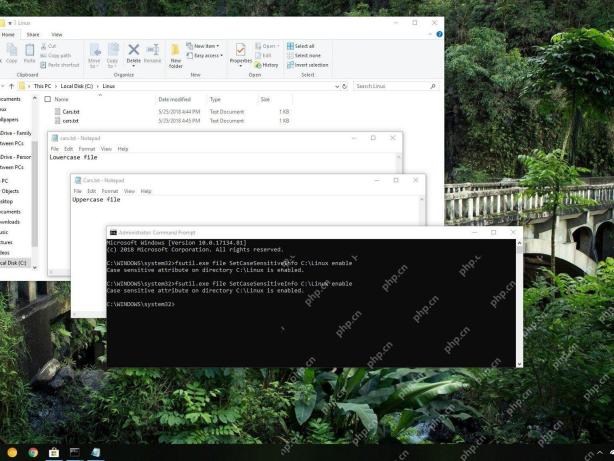This screenshot has height=461, width=614.
Task: Switch to the Share ribbon tab
Action: (33, 35)
